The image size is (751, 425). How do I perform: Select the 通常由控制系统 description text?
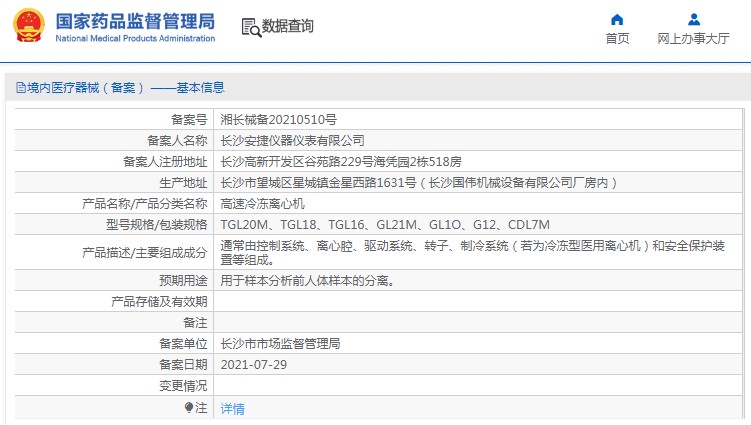(473, 253)
